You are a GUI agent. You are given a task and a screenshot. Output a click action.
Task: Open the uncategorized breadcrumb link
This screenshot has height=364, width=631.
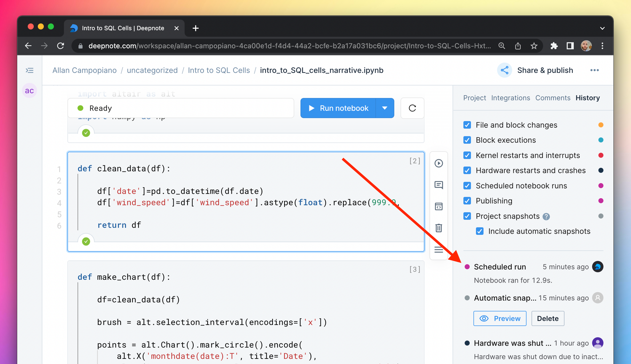(152, 70)
